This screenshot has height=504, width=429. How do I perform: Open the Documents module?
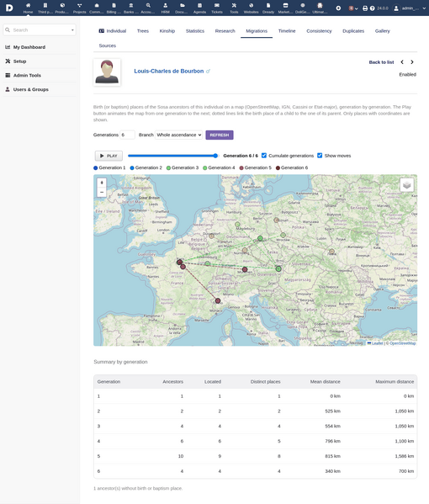tap(183, 8)
